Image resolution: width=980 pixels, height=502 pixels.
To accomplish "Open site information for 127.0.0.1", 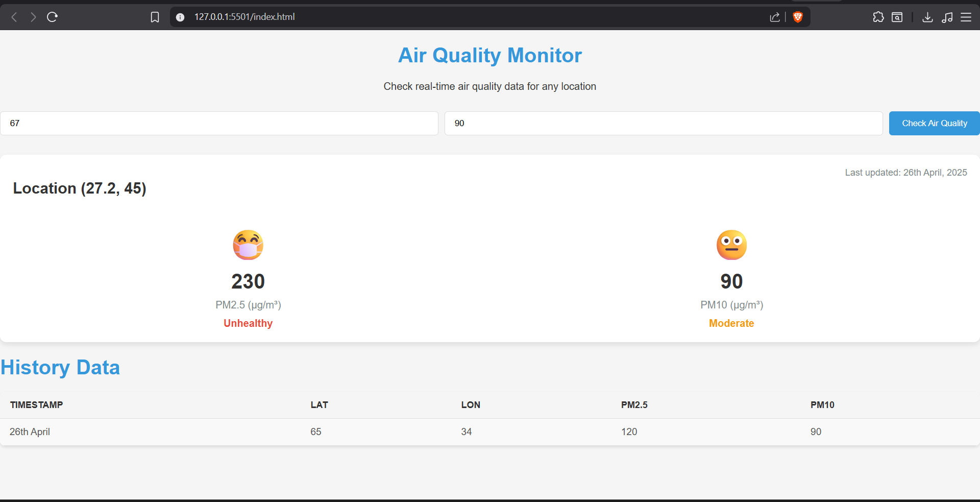I will pyautogui.click(x=180, y=17).
